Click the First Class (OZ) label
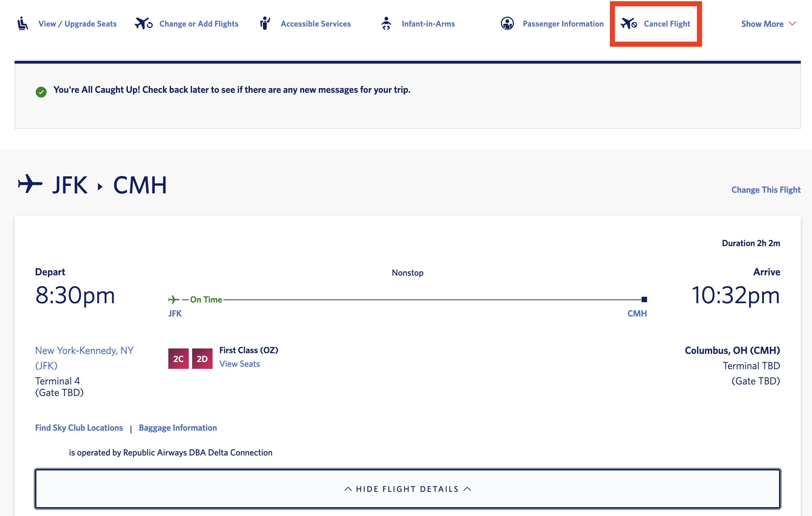812x516 pixels. click(249, 350)
